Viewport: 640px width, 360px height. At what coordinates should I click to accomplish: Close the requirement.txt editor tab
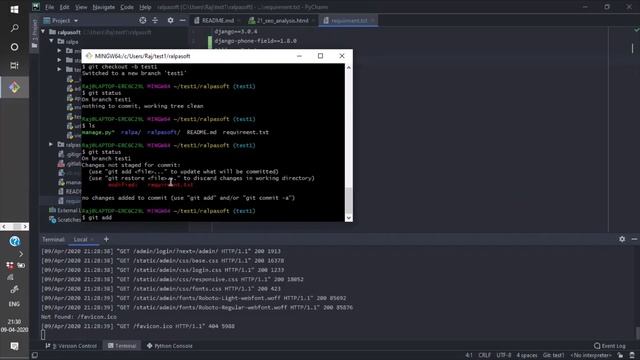coord(373,20)
